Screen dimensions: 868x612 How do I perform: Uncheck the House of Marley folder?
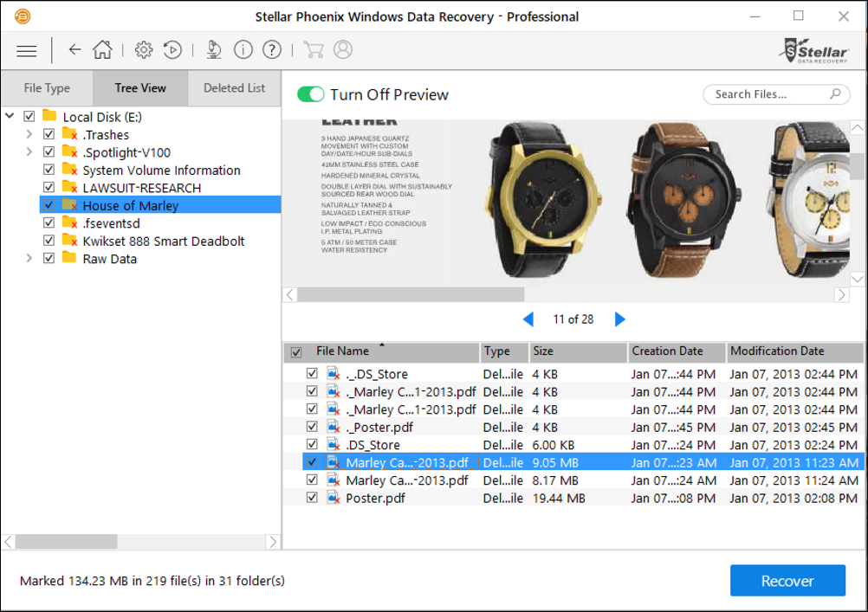(49, 204)
